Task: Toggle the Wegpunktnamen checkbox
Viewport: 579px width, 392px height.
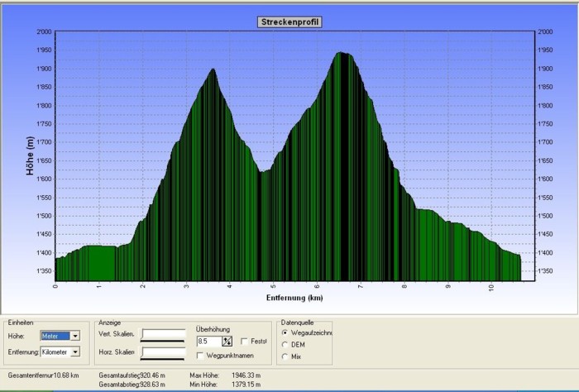Action: pos(201,356)
